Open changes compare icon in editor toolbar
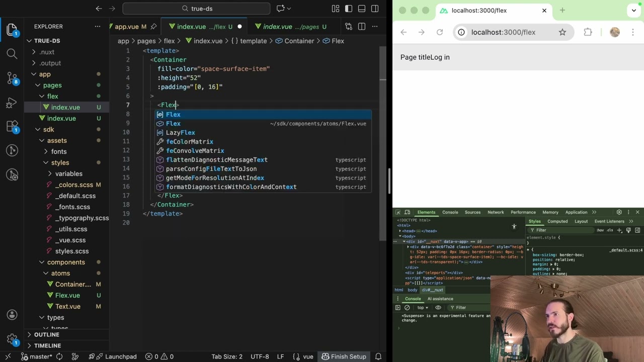 click(x=349, y=27)
